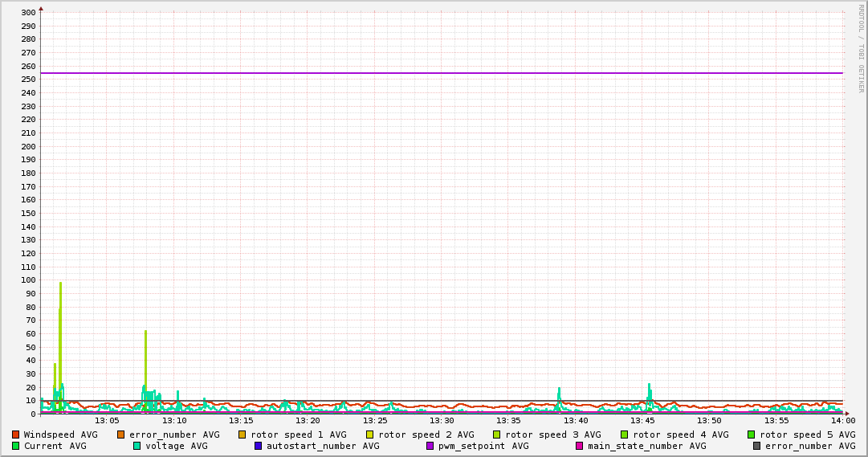868x457 pixels.
Task: Select the rotor speed 1 AVG label
Action: pos(299,435)
